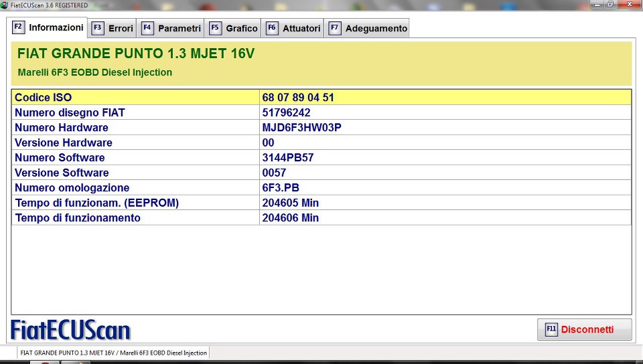Restore down the FiatECUScan window

[610, 5]
